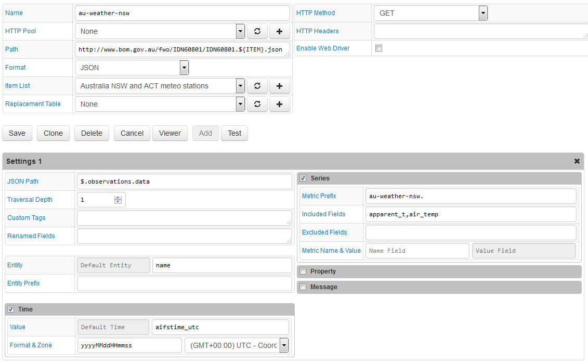Click the Format & Zone label
This screenshot has height=364, width=588.
coord(31,345)
